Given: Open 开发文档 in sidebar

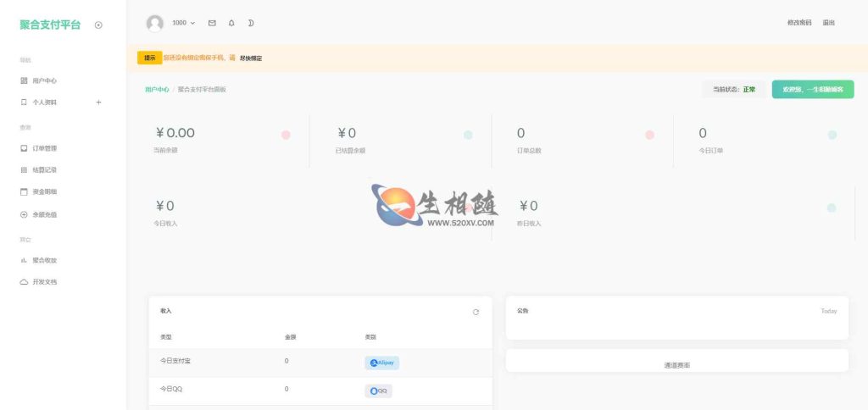Looking at the screenshot, I should point(44,282).
